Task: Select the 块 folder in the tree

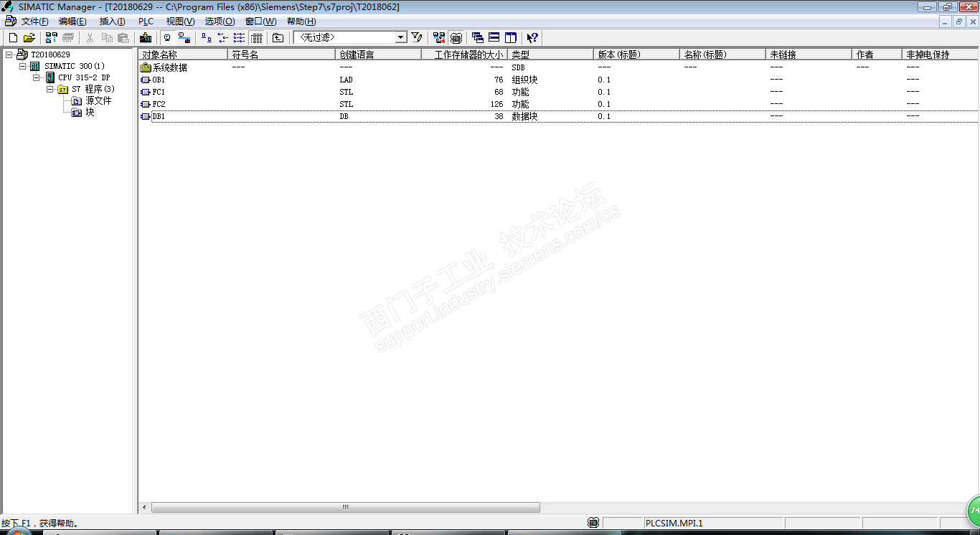Action: 90,112
